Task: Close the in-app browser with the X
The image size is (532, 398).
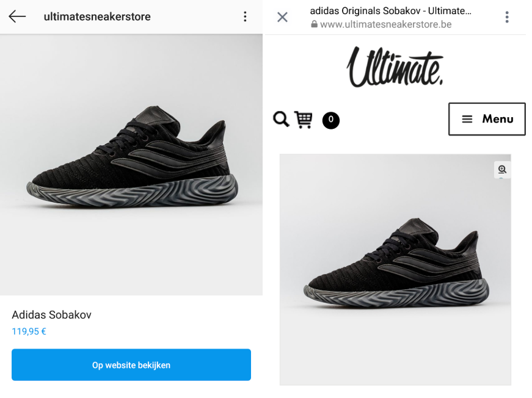Action: (282, 16)
